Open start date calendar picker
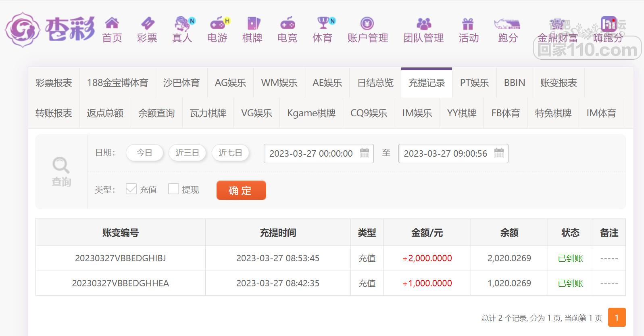The image size is (644, 336). pos(365,153)
